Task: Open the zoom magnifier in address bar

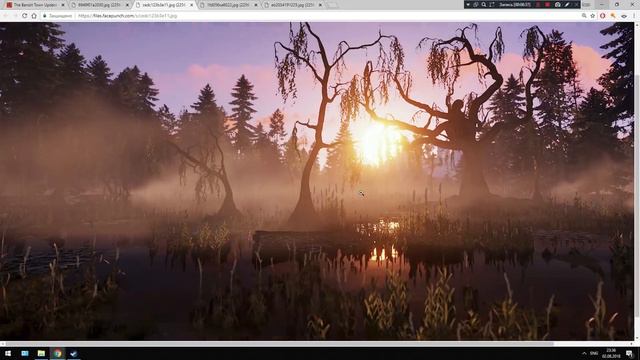Action: 584,16
